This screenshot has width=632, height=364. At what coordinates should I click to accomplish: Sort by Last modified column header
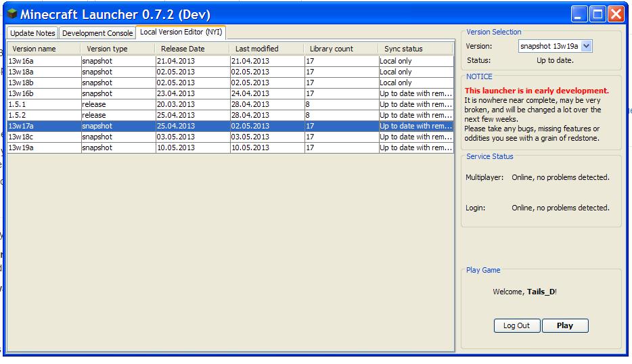[267, 49]
